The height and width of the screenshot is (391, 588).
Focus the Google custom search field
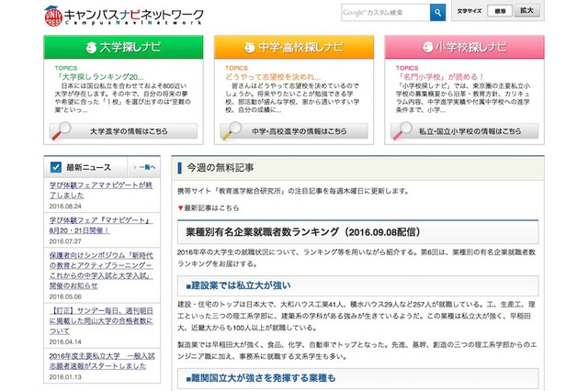386,12
